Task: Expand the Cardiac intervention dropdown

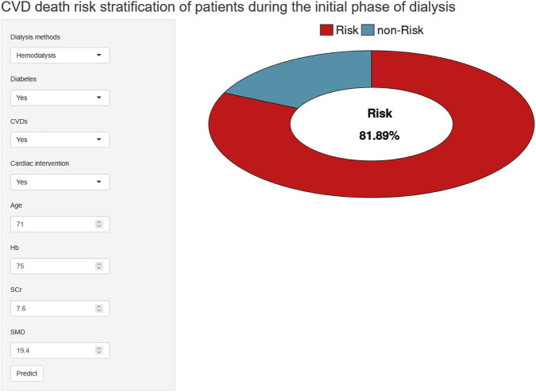Action: 60,182
